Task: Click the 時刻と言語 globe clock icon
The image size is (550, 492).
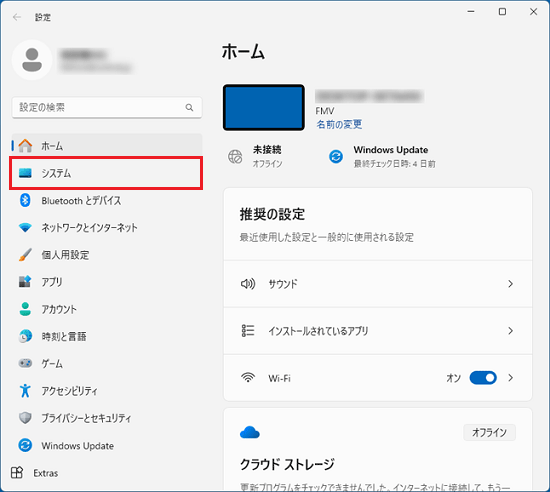Action: (25, 336)
